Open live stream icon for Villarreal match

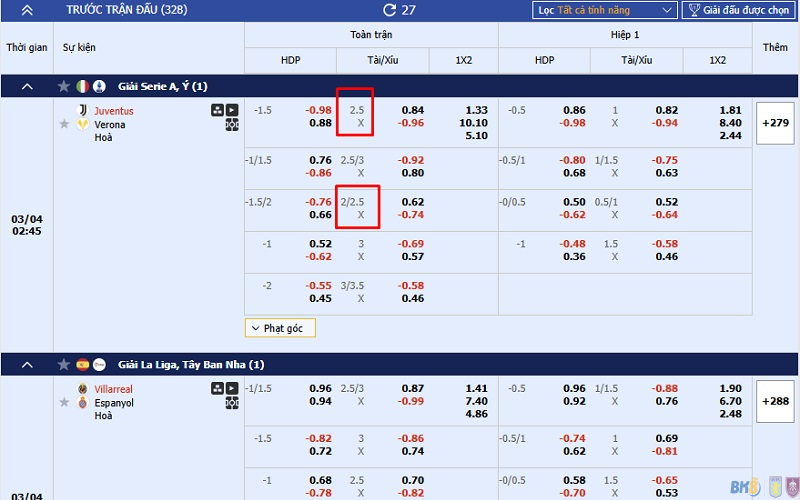coord(232,388)
